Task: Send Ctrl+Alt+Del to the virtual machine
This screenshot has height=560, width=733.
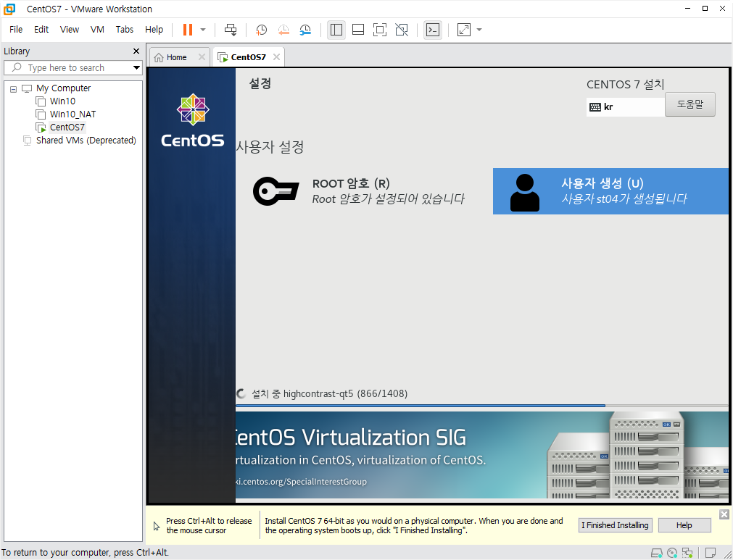Action: point(231,30)
